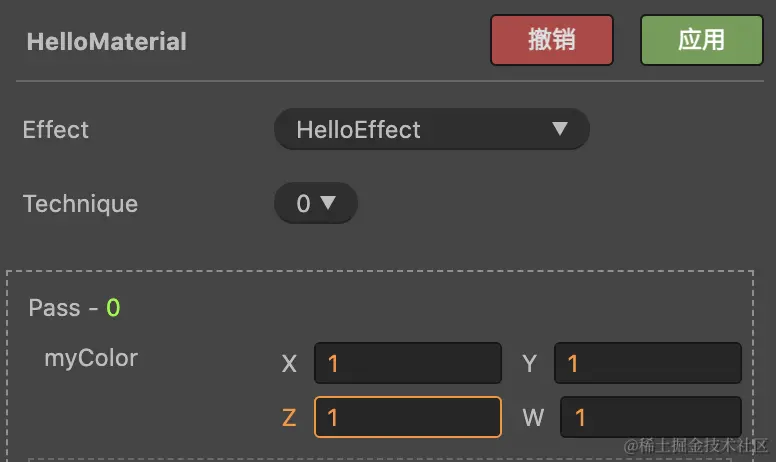Click the red 撤销 revert button
This screenshot has height=462, width=776.
tap(551, 40)
